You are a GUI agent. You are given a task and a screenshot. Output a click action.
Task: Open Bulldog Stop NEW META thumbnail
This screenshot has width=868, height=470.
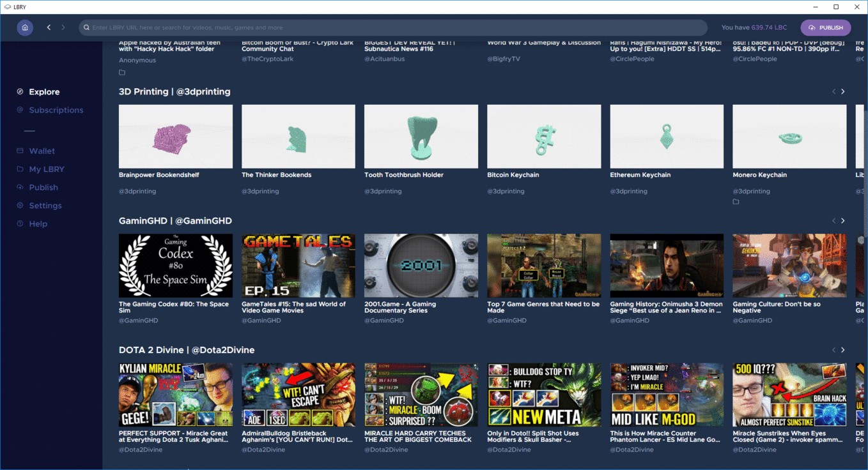pyautogui.click(x=544, y=395)
